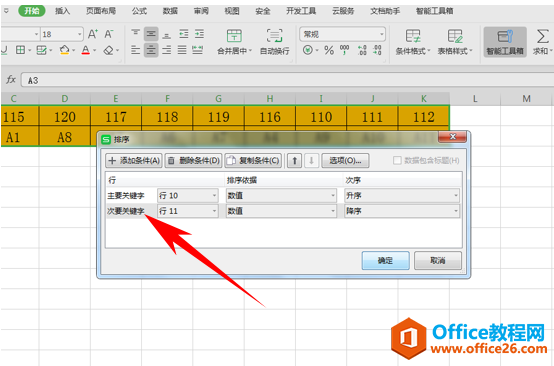
Task: Align text to top of cell
Action: (x=135, y=34)
